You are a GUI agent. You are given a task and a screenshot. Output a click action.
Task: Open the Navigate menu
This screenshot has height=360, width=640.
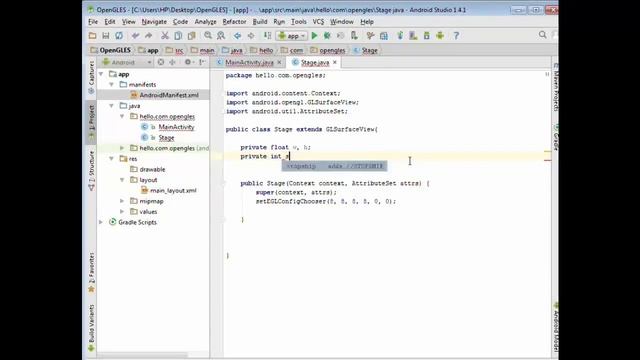(154, 22)
